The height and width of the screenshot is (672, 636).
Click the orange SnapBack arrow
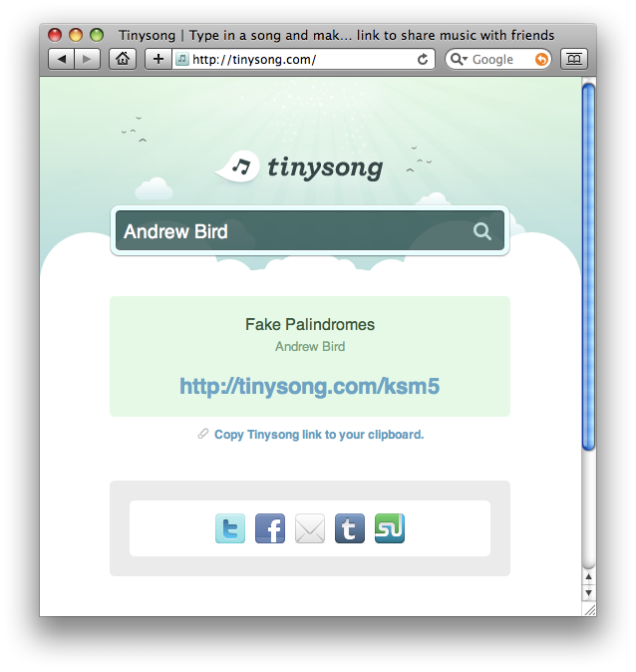coord(541,59)
